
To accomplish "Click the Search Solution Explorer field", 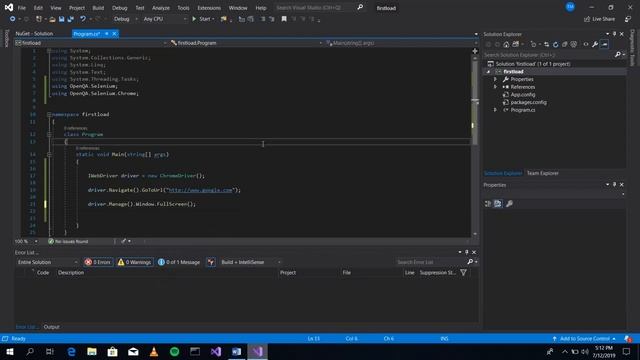I will click(x=549, y=54).
